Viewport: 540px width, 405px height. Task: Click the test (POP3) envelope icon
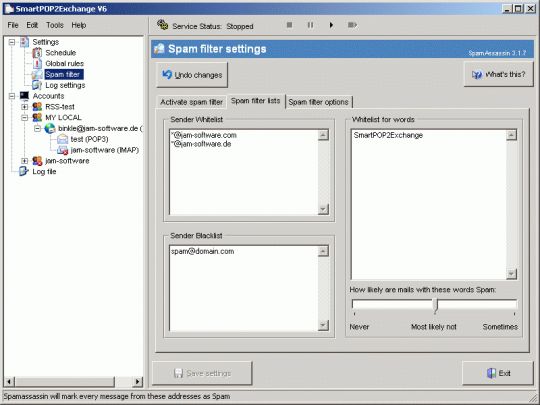(63, 139)
